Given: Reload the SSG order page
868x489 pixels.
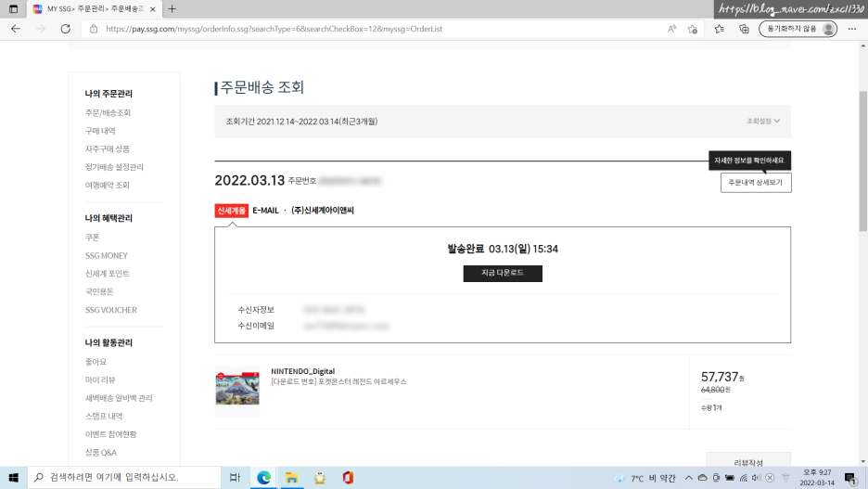Looking at the screenshot, I should (65, 29).
